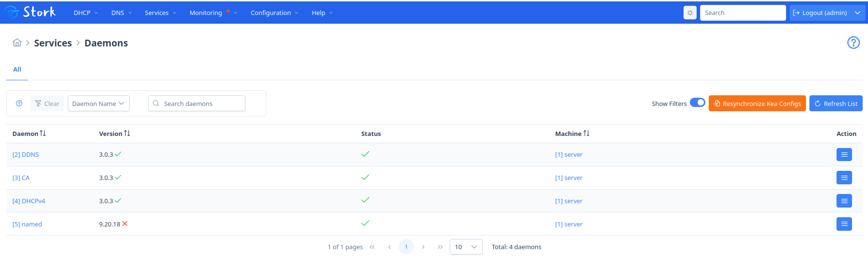
Task: Open the Configuration menu
Action: click(274, 13)
